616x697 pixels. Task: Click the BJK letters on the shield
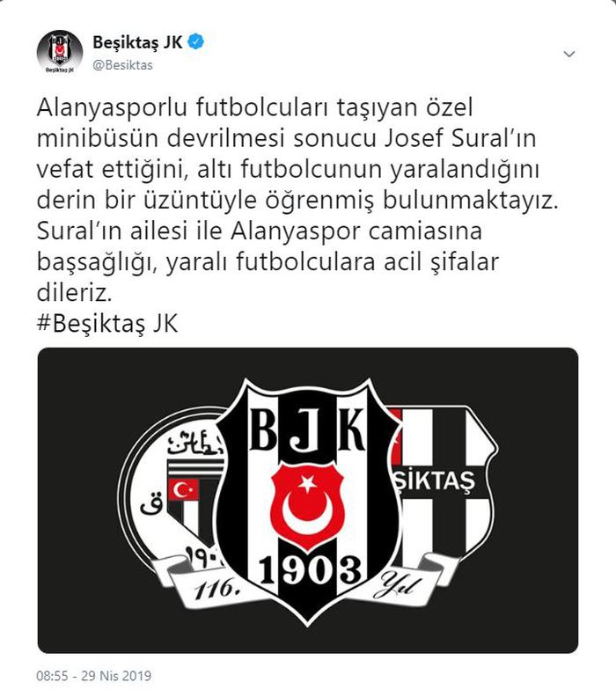tap(307, 429)
